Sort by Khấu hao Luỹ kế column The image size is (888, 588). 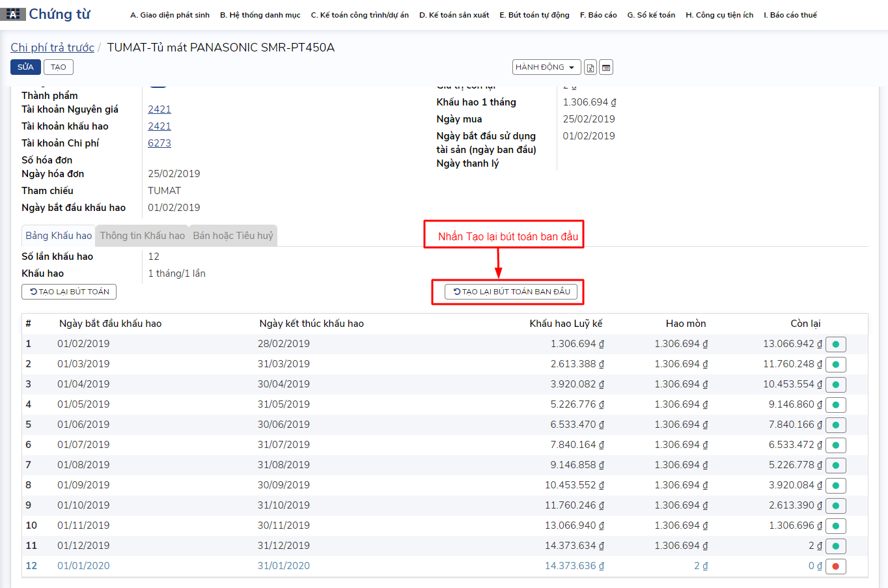566,324
